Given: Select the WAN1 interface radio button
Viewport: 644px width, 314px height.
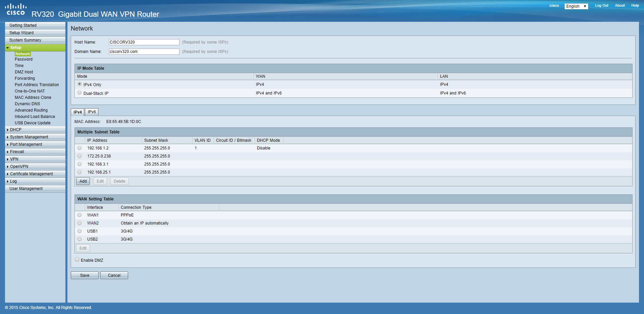Looking at the screenshot, I should 79,215.
